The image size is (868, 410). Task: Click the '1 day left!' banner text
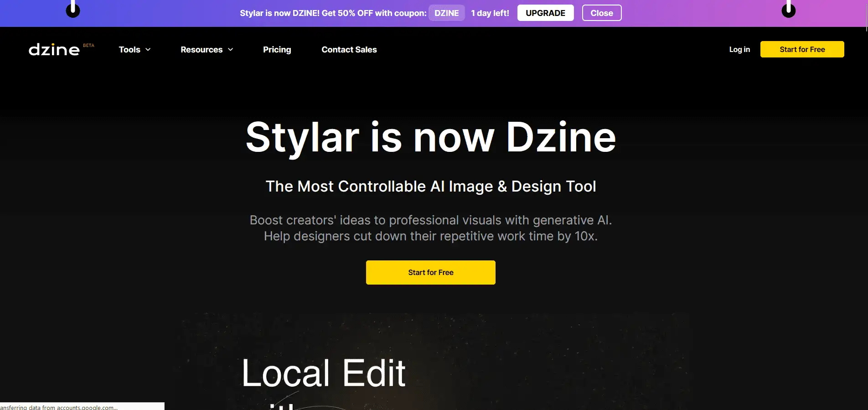pyautogui.click(x=490, y=13)
